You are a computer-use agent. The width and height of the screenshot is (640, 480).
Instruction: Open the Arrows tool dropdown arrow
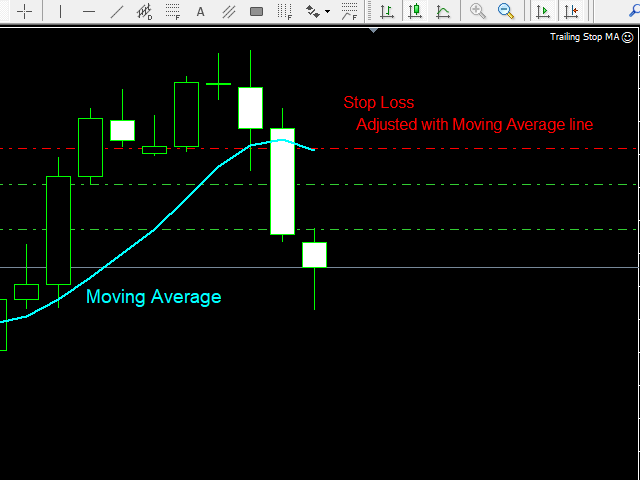pyautogui.click(x=327, y=11)
